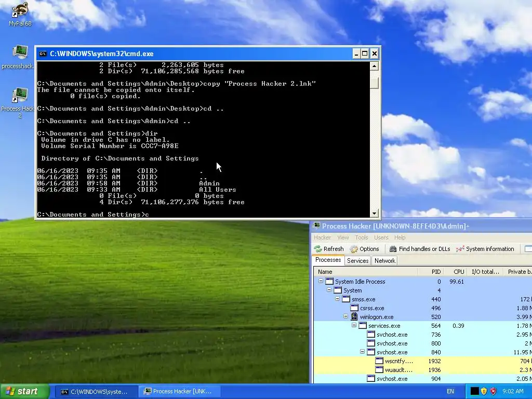532x399 pixels.
Task: Collapse the System Idle Process tree node
Action: pyautogui.click(x=321, y=281)
